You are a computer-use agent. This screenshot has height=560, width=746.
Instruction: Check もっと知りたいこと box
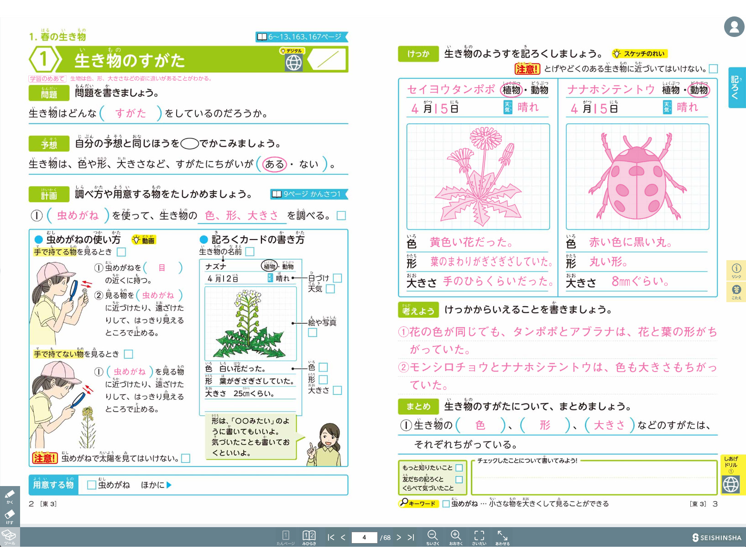pyautogui.click(x=459, y=468)
